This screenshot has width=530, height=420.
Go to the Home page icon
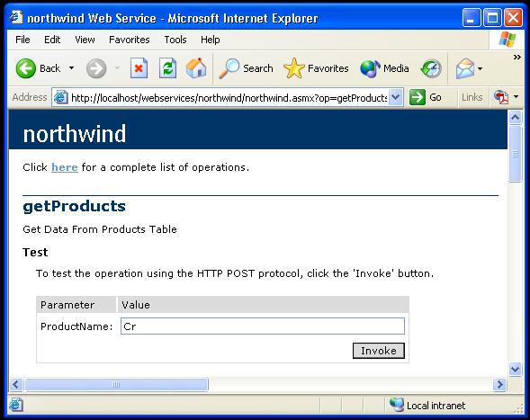196,68
